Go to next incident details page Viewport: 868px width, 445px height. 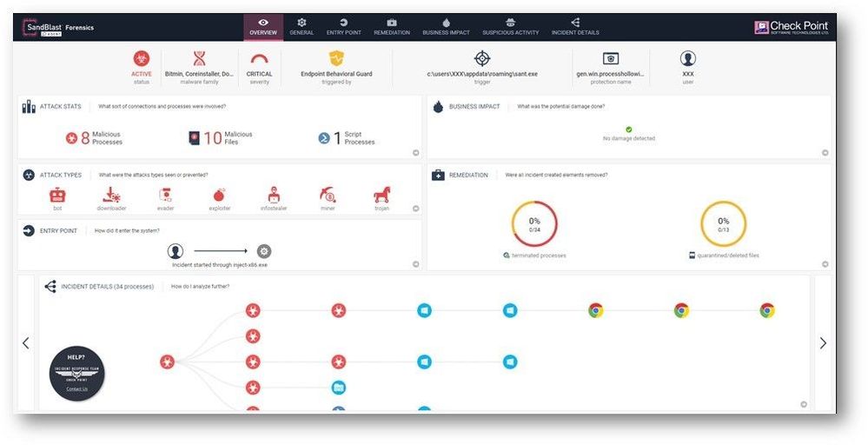click(823, 343)
